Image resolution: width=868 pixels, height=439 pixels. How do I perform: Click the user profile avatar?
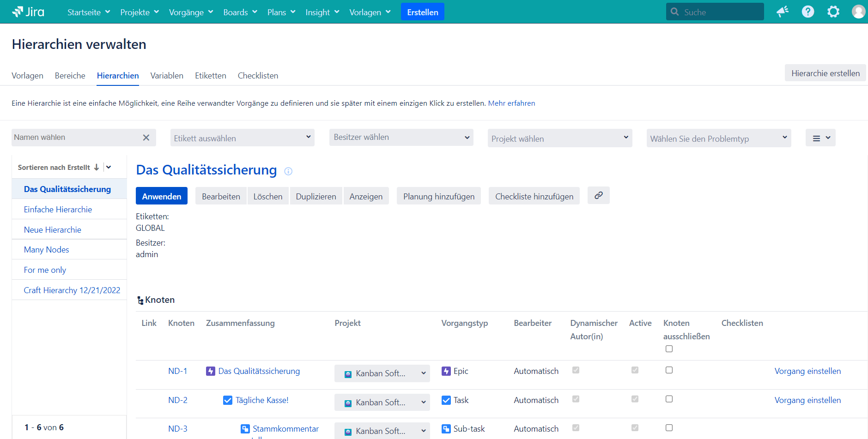click(x=858, y=12)
